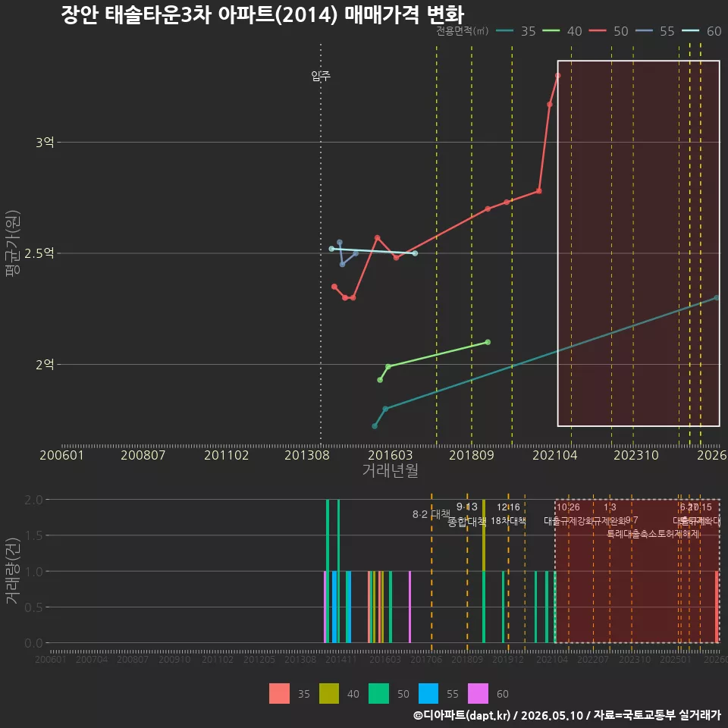
Task: Click the olive 40 swatch in bottom legend
Action: tap(328, 694)
